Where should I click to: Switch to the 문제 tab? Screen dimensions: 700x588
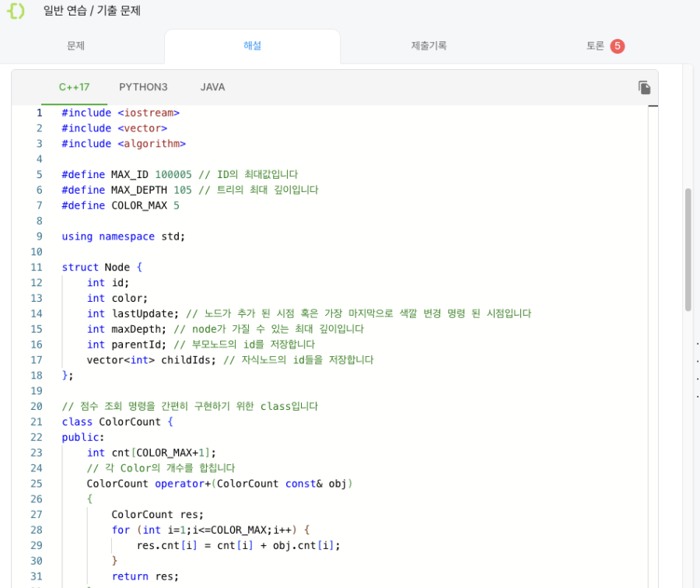coord(76,46)
